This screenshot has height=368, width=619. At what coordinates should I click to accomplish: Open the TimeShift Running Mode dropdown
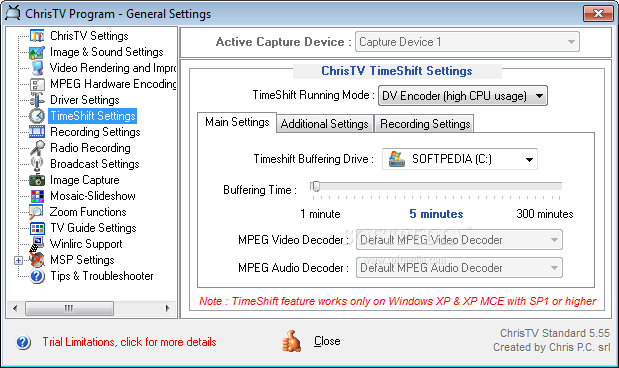tap(463, 96)
